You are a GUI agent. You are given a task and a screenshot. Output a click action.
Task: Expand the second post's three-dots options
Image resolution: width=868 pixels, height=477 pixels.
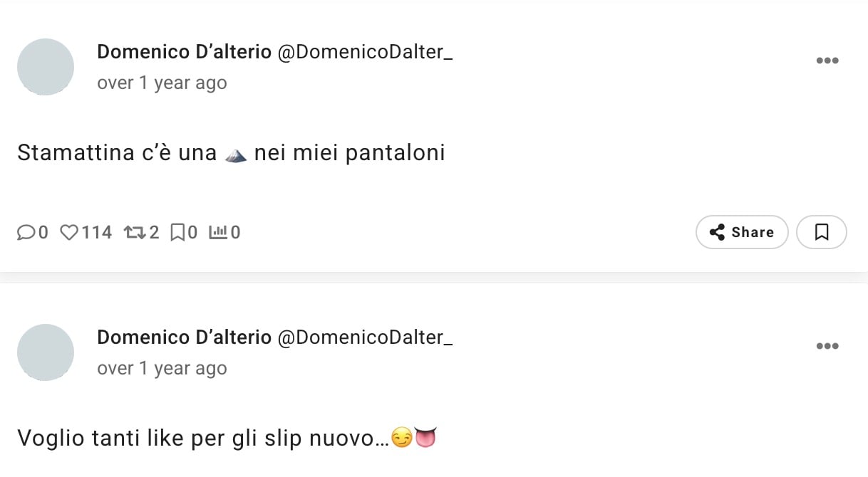(827, 346)
